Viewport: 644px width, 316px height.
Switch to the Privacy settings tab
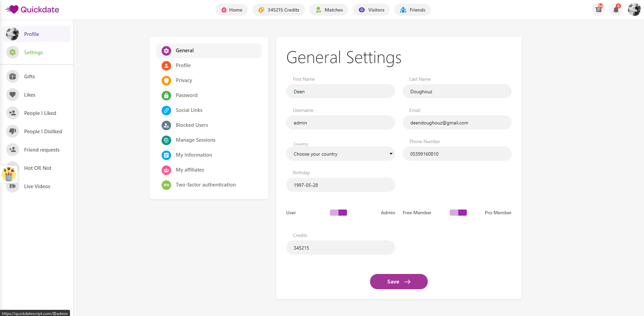(184, 80)
